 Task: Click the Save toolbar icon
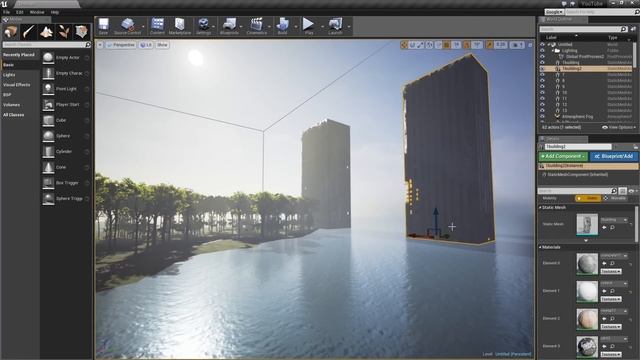pyautogui.click(x=103, y=26)
